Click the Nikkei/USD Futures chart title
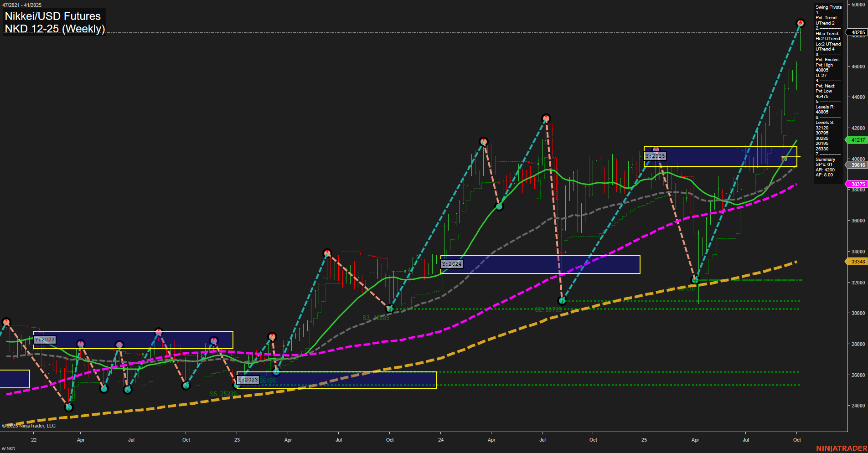This screenshot has height=453, width=868. point(52,16)
